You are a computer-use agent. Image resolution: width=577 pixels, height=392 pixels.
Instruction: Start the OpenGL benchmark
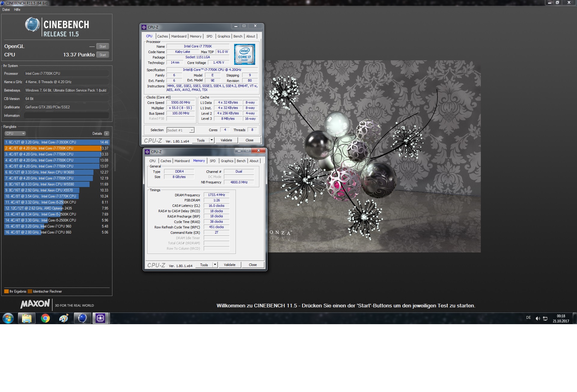(102, 46)
